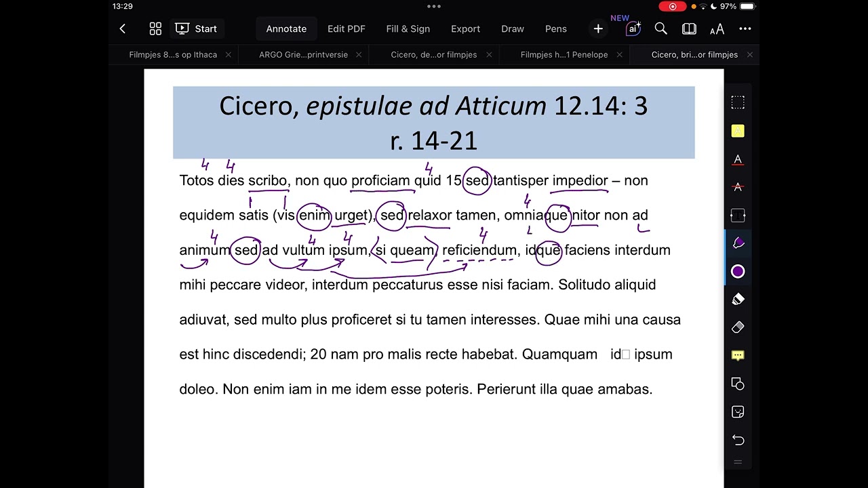Switch to 'ARGO Grie...printversie' document tab

303,55
